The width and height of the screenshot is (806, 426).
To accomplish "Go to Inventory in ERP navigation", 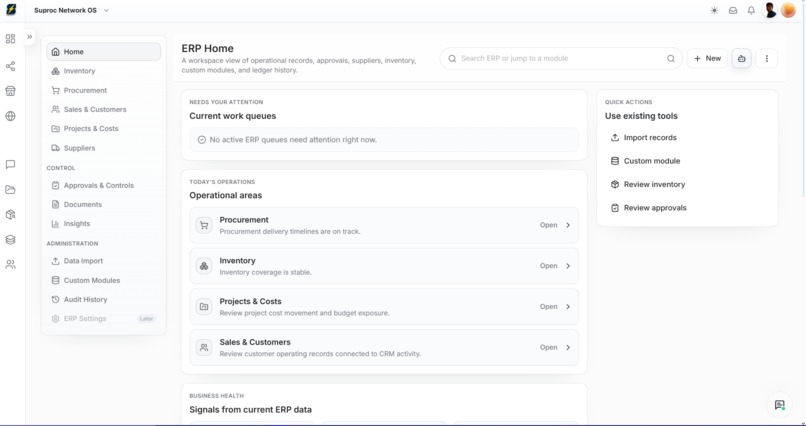I will 103,71.
